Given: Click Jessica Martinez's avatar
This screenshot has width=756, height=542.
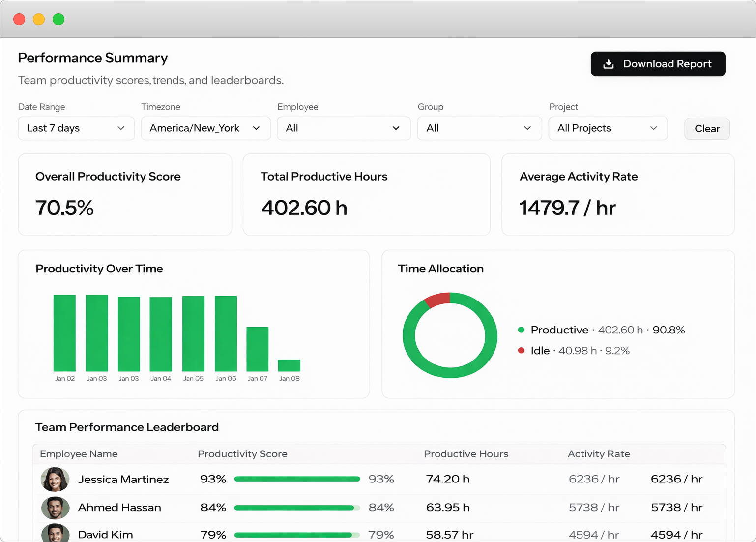Looking at the screenshot, I should point(55,480).
